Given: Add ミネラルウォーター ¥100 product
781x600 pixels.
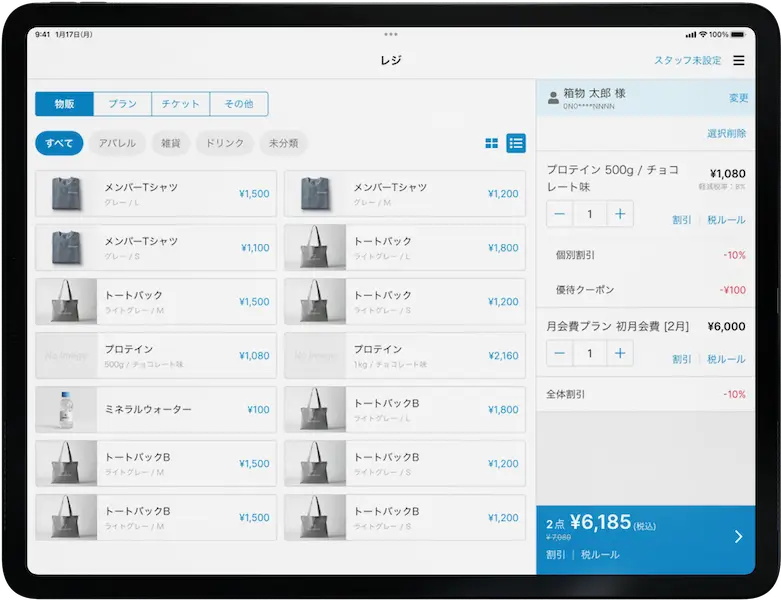Looking at the screenshot, I should 156,409.
